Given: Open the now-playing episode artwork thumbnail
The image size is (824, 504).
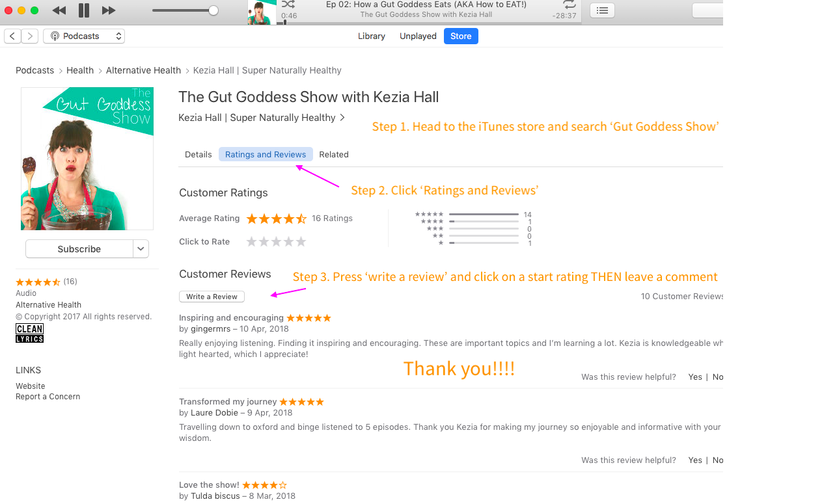Looking at the screenshot, I should point(262,12).
